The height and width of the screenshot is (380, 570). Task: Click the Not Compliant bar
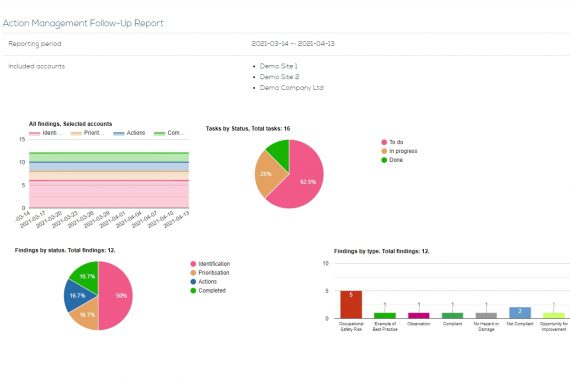tap(520, 313)
